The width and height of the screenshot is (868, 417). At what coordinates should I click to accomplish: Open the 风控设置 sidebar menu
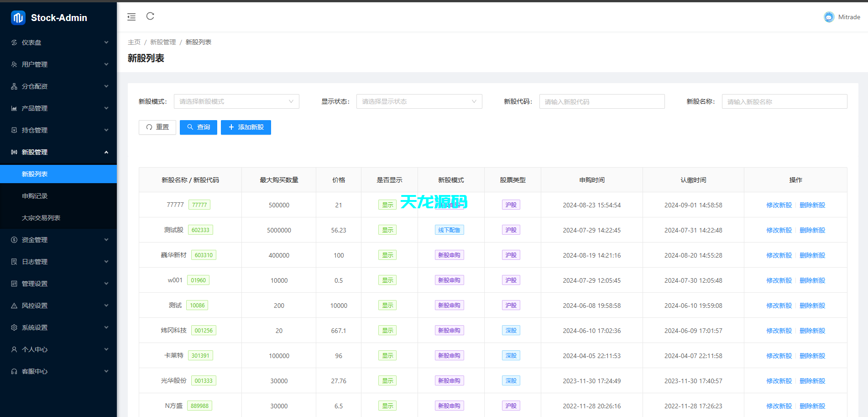tap(58, 306)
